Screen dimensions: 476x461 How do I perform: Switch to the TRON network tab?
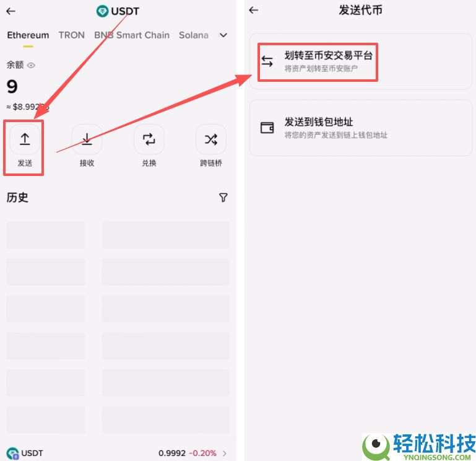click(72, 35)
